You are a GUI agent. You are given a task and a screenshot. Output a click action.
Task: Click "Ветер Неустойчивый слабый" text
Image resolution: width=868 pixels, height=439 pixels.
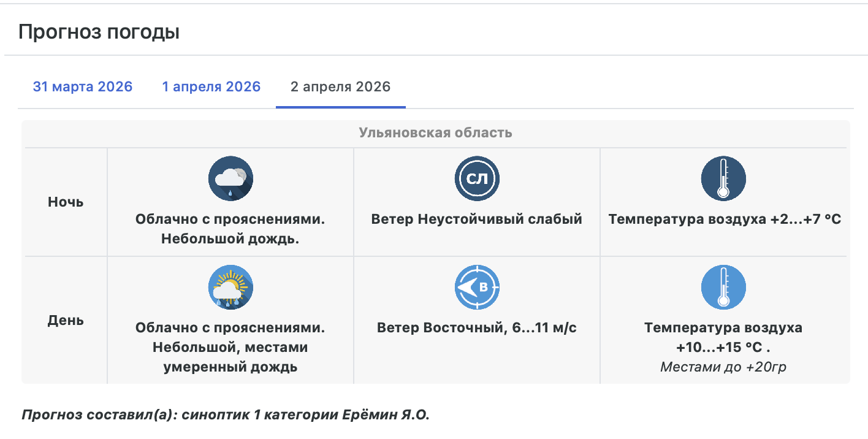click(476, 219)
